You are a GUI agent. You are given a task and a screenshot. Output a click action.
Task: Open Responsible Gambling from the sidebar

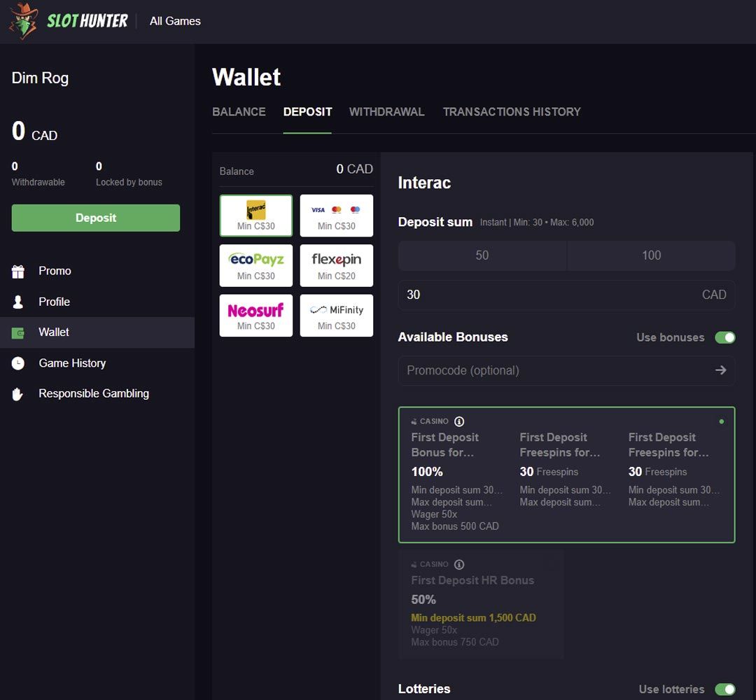coord(93,393)
